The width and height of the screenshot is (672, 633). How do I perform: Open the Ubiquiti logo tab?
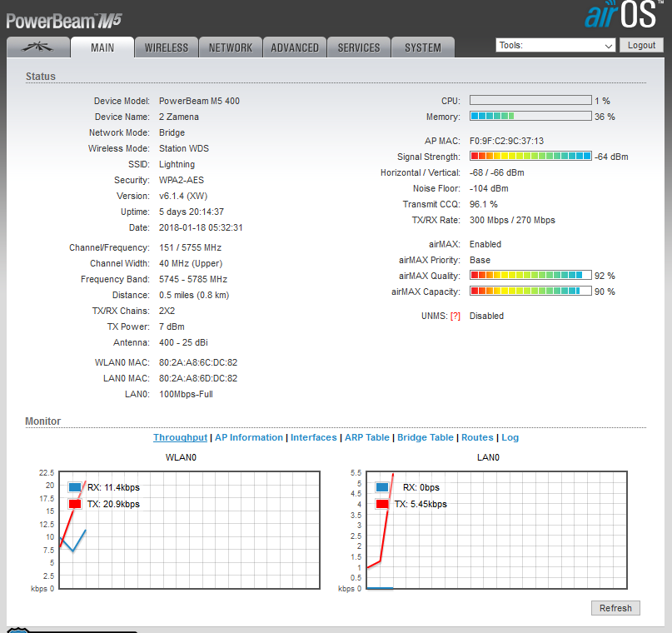click(x=37, y=47)
